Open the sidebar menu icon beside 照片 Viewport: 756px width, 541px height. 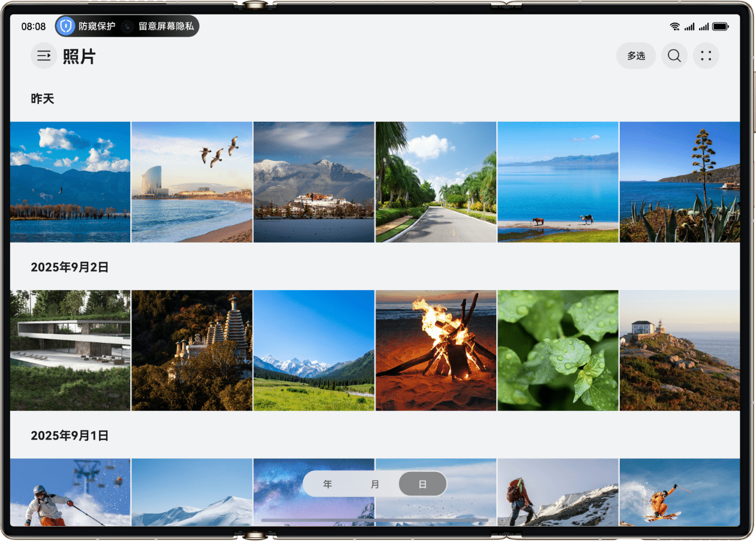coord(44,56)
